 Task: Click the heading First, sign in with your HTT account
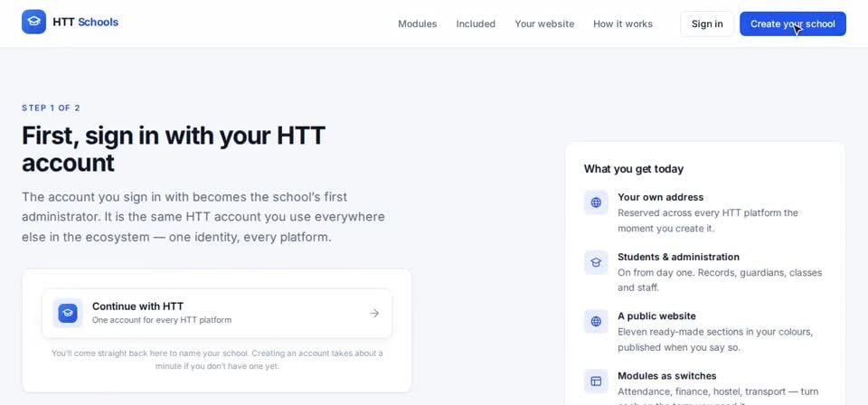coord(174,149)
